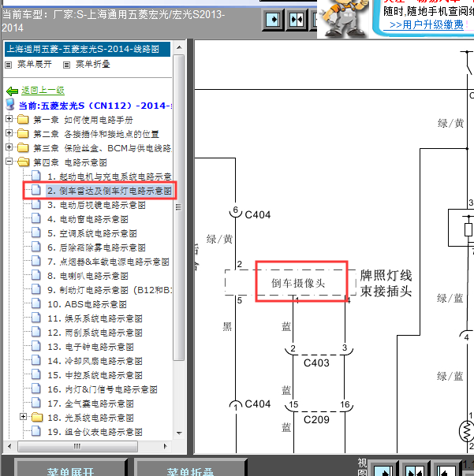Open 9. 制动灯电路示意图

[110, 290]
